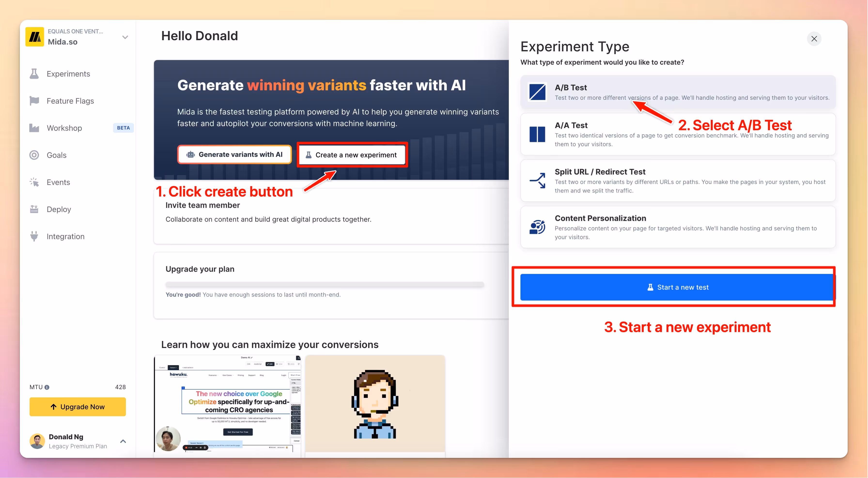
Task: Click the Mida.so yellow logo
Action: pyautogui.click(x=35, y=37)
